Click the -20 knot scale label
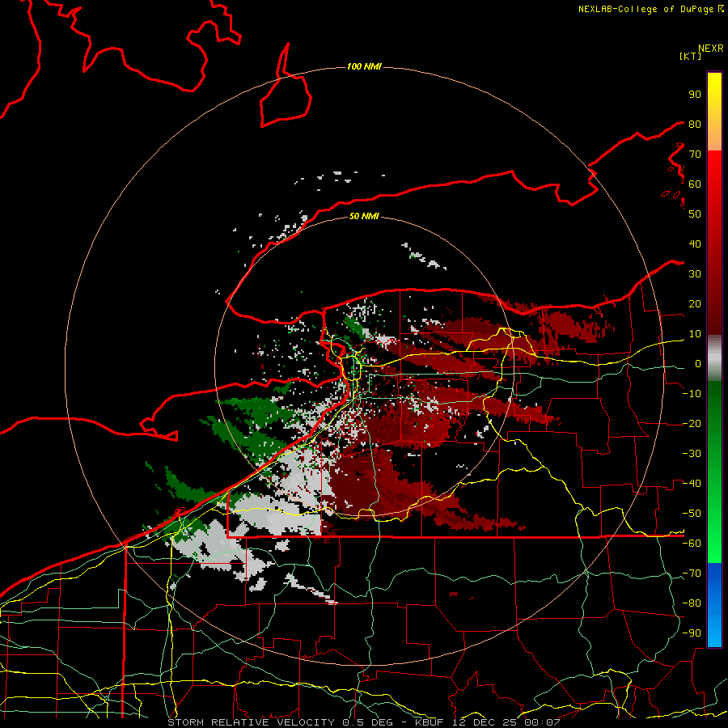 click(x=692, y=423)
